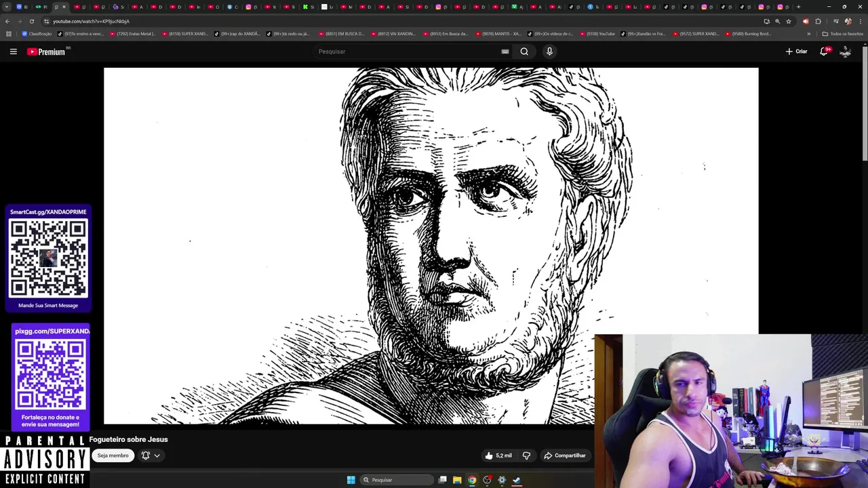This screenshot has width=868, height=488.
Task: Open the on-screen keyboard in search box
Action: (x=505, y=52)
